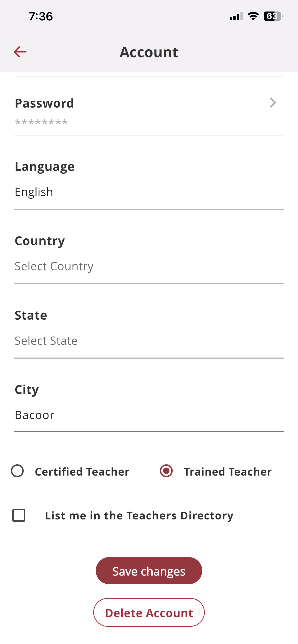Check List me in the Teachers Directory

pyautogui.click(x=19, y=515)
